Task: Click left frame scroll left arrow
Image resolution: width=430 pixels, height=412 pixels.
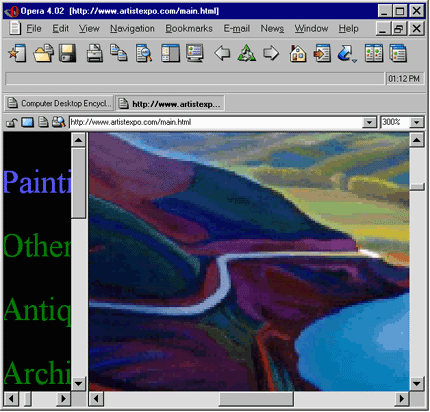Action: coord(11,399)
